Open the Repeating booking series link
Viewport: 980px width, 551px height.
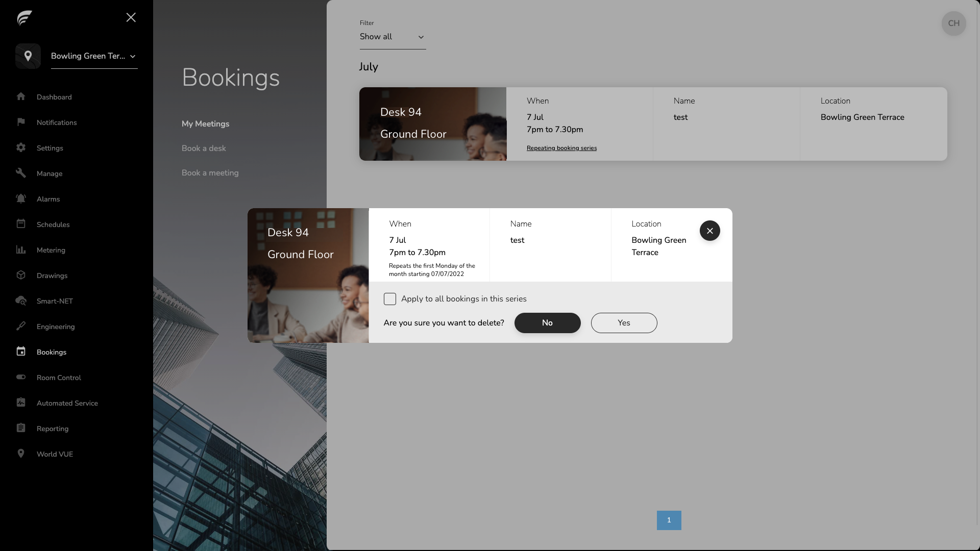pos(561,148)
